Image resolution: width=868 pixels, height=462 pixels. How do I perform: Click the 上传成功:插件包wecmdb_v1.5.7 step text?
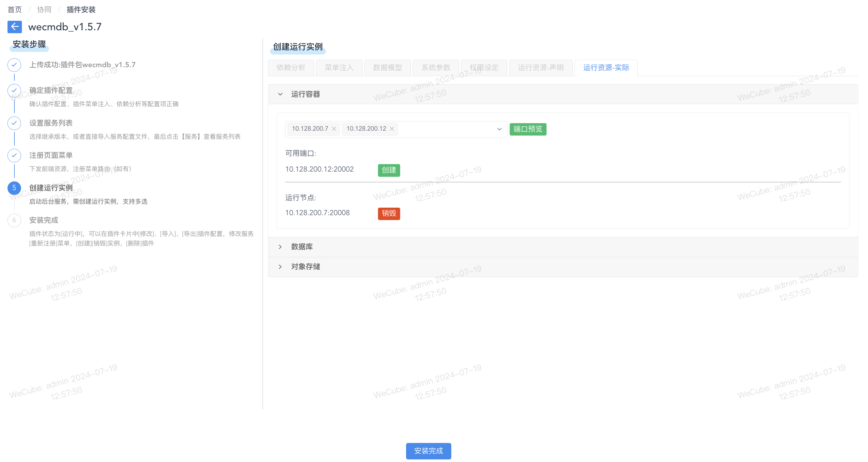click(x=82, y=65)
